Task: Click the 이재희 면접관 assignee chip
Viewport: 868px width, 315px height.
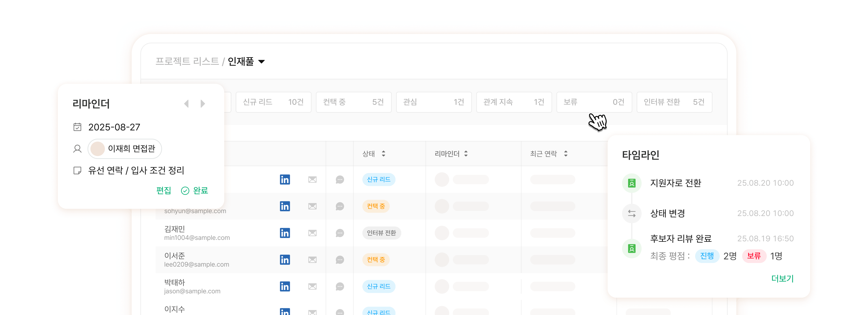Action: point(125,148)
